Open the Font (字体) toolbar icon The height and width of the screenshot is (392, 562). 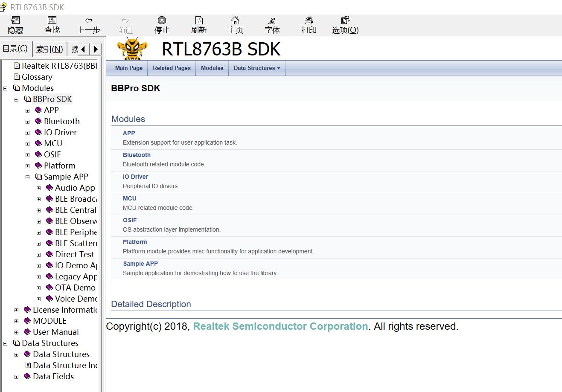coord(272,20)
